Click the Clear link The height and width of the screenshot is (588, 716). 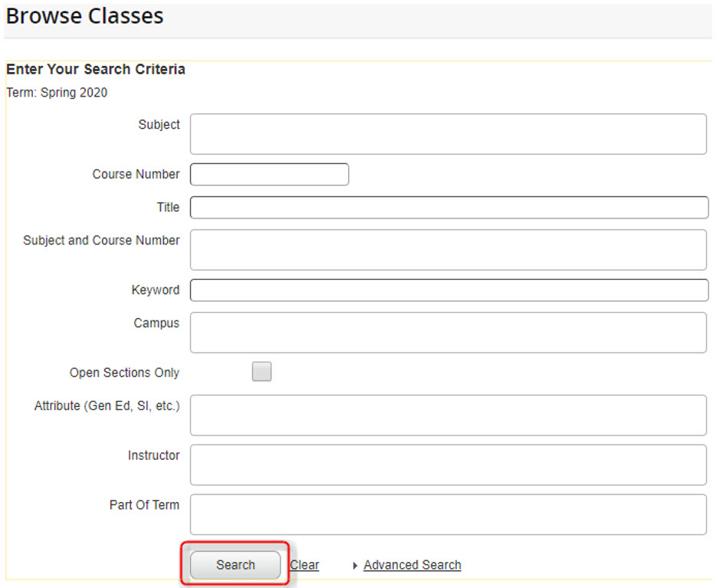304,565
